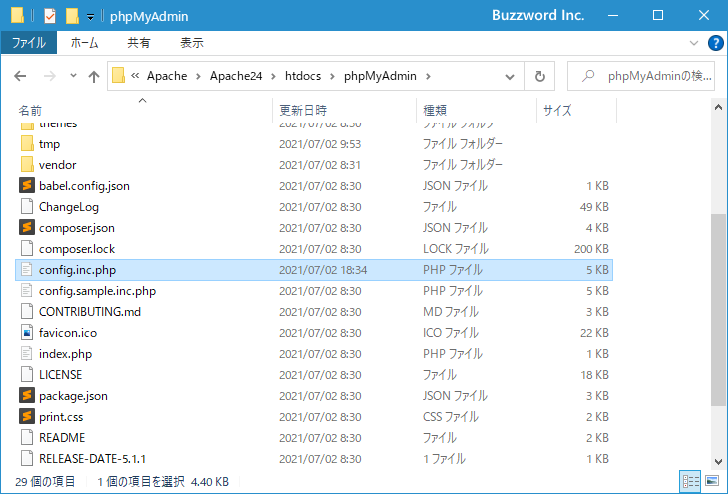Click the phpMyAdmin breadcrumb segment
Screen dimensions: 728x494
click(x=380, y=76)
